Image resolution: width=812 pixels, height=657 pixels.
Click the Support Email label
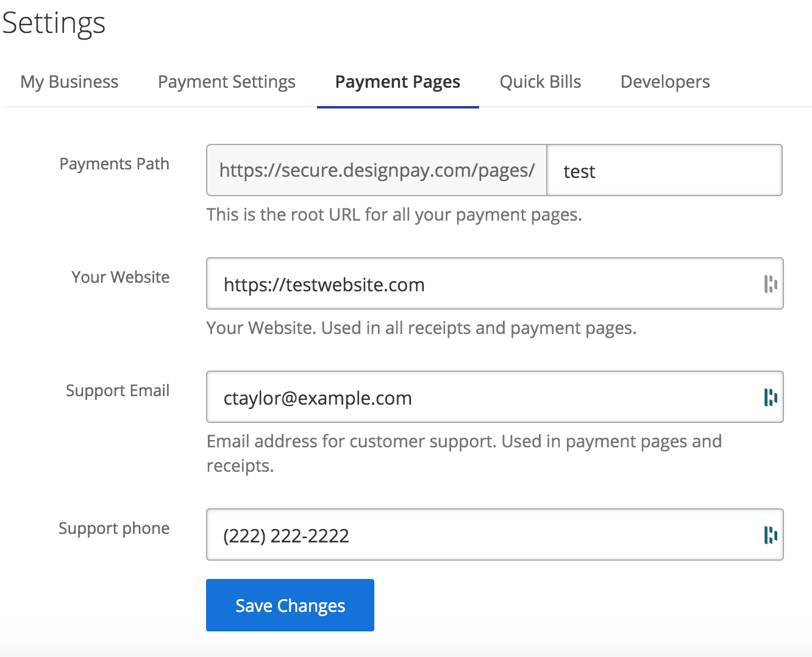tap(118, 391)
